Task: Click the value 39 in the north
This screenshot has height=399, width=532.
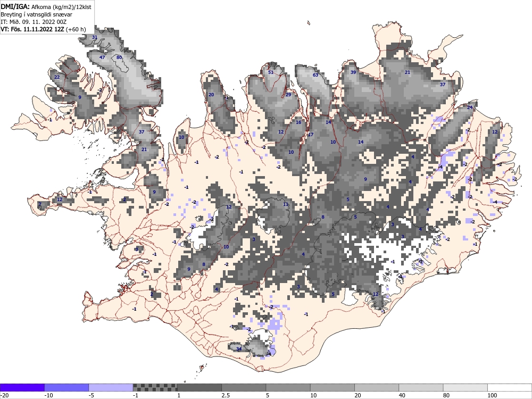Action: tap(353, 72)
